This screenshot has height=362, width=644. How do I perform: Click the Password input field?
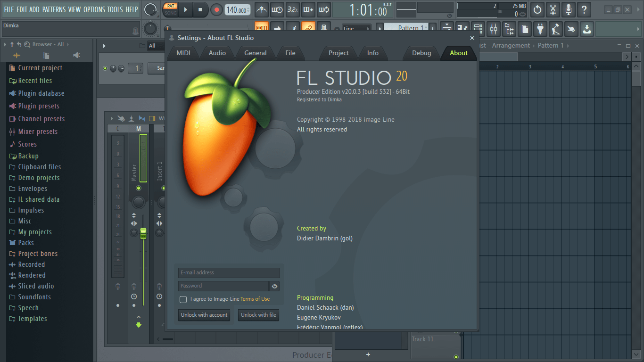click(x=223, y=286)
